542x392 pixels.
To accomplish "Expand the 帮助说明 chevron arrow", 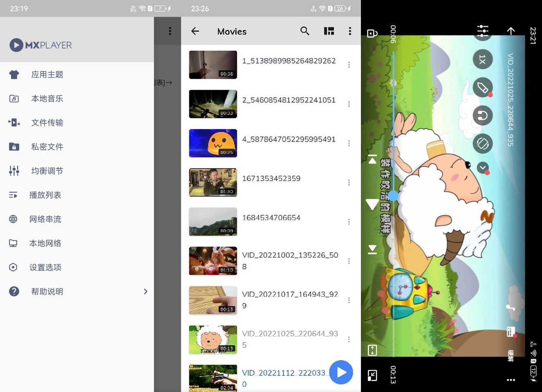I will [146, 292].
